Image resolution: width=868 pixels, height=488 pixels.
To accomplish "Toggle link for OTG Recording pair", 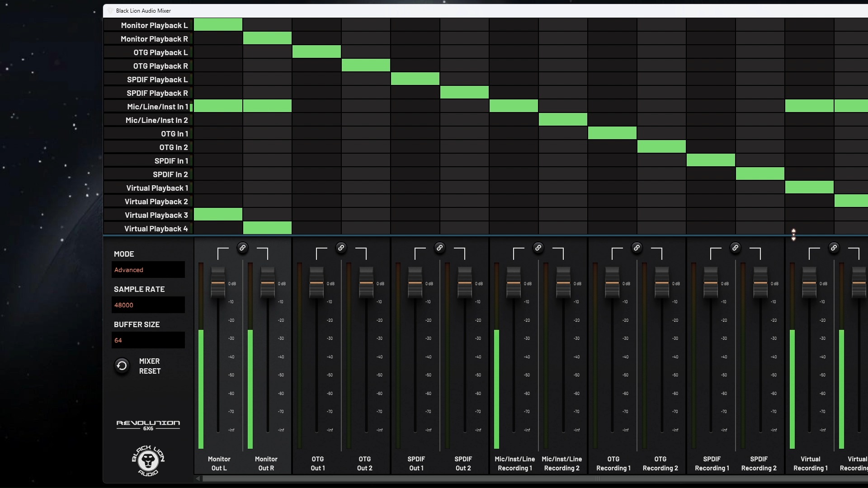I will (637, 248).
